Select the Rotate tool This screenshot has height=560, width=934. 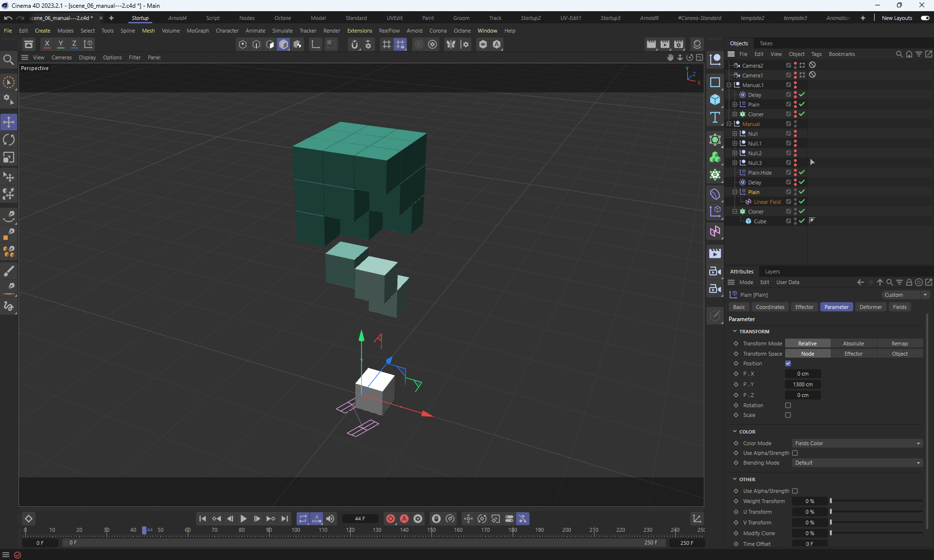[9, 140]
